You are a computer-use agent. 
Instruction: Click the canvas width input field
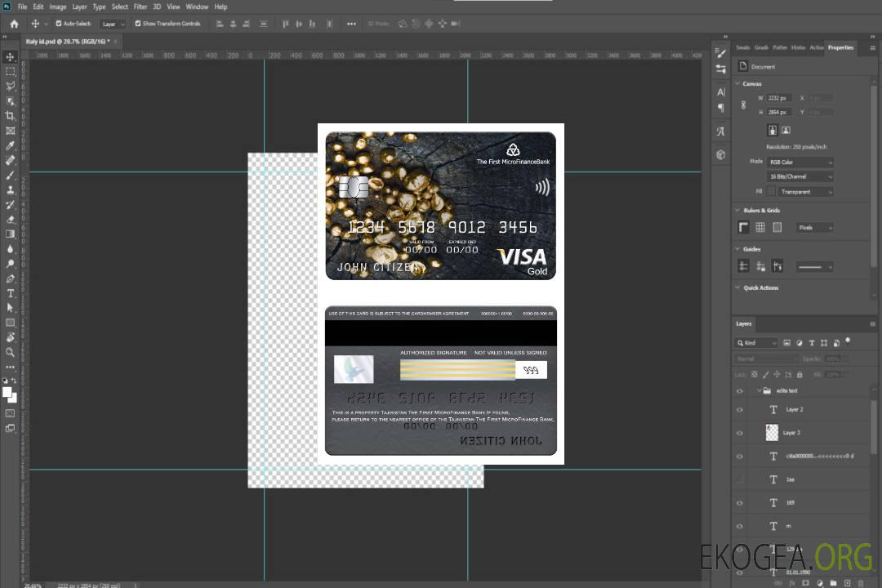777,98
